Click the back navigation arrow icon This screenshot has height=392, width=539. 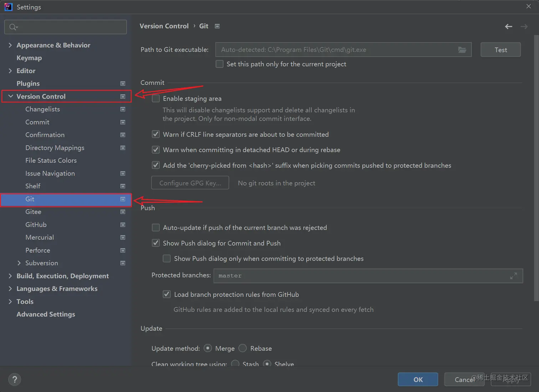[x=508, y=26]
